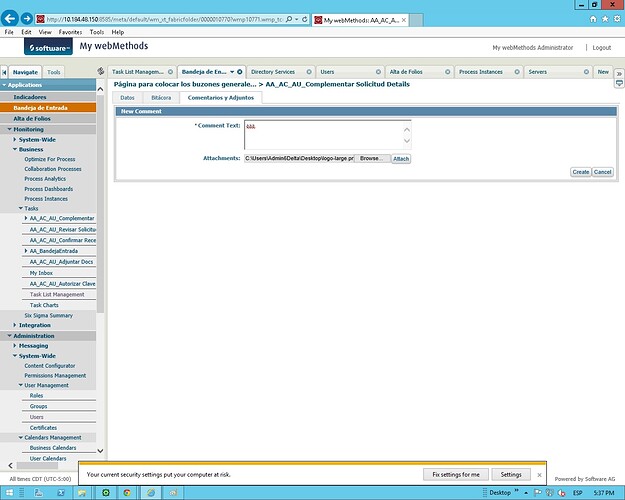Open Settings in security notification
The height and width of the screenshot is (500, 625).
click(511, 474)
